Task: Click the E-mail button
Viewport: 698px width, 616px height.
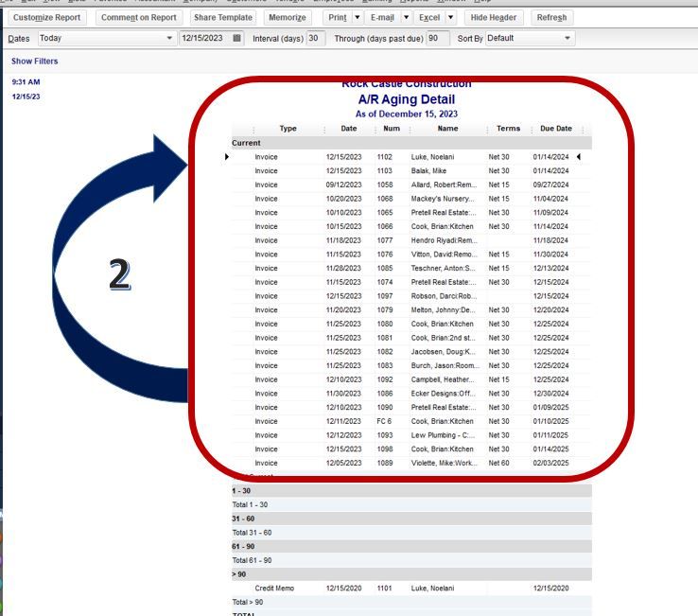Action: [x=382, y=17]
